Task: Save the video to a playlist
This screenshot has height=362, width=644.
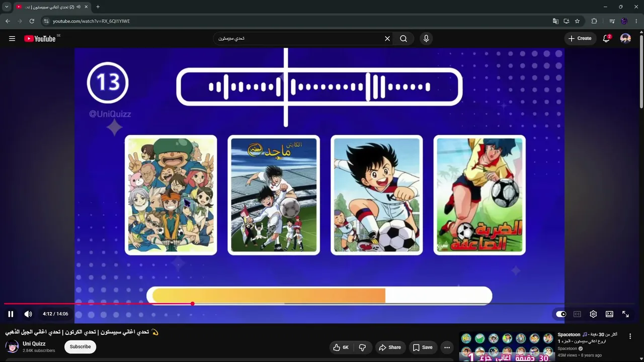Action: coord(423,347)
